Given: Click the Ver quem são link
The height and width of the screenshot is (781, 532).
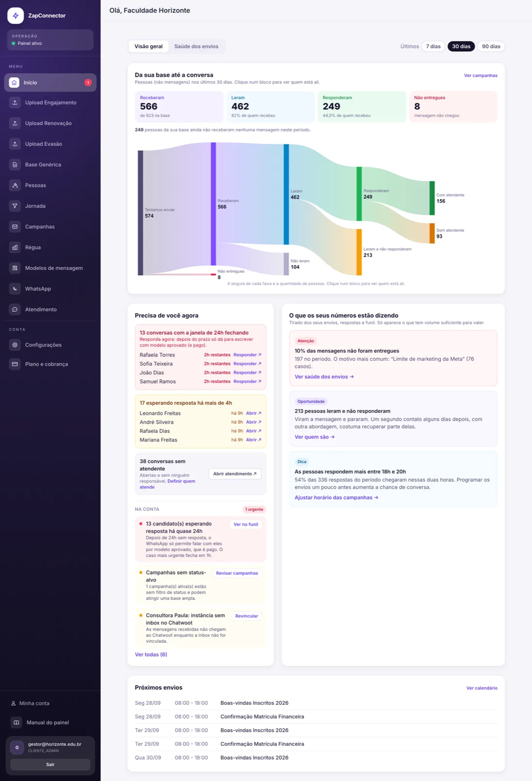Looking at the screenshot, I should point(314,437).
